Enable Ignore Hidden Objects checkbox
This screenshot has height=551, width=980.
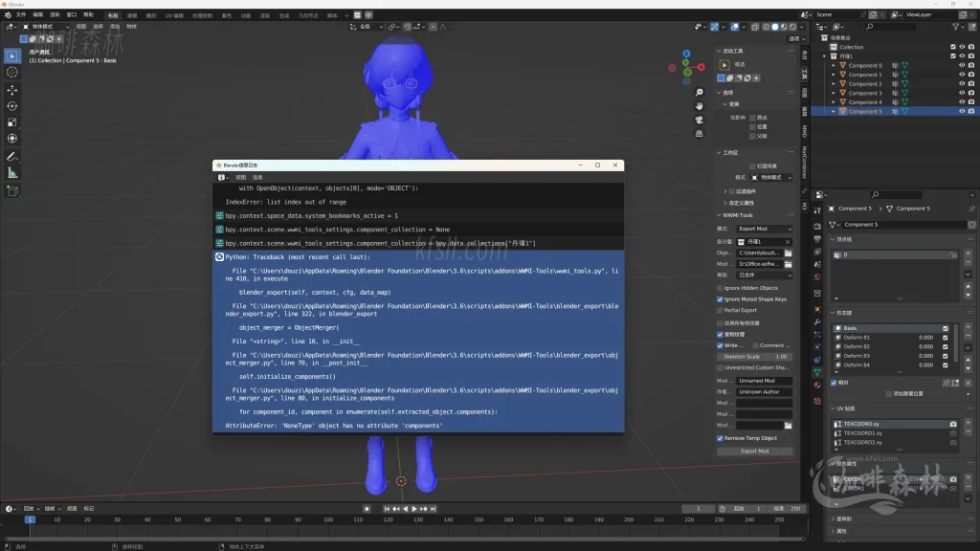click(721, 288)
